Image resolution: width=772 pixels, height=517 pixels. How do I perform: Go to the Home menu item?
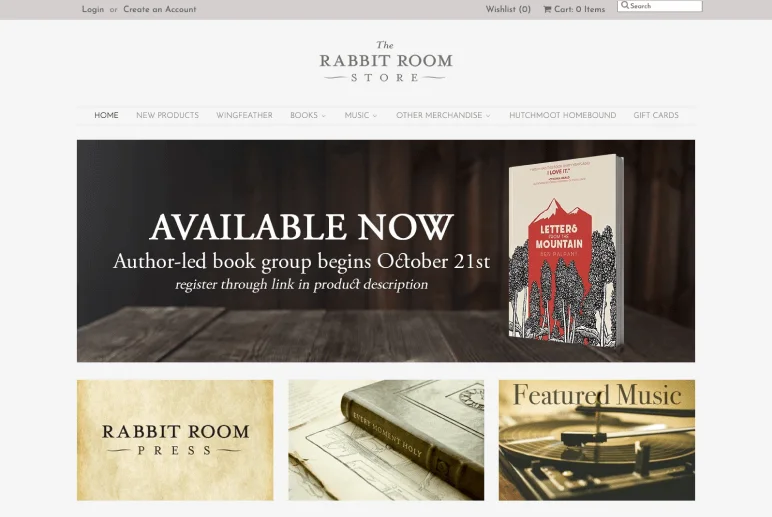[106, 115]
